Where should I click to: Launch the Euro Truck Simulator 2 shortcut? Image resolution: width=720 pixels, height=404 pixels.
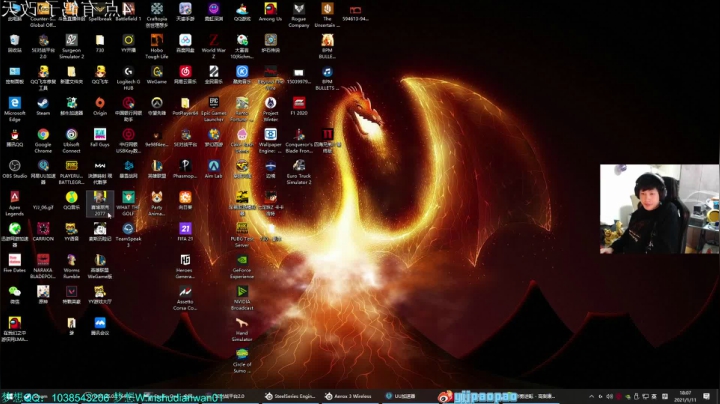click(x=299, y=172)
